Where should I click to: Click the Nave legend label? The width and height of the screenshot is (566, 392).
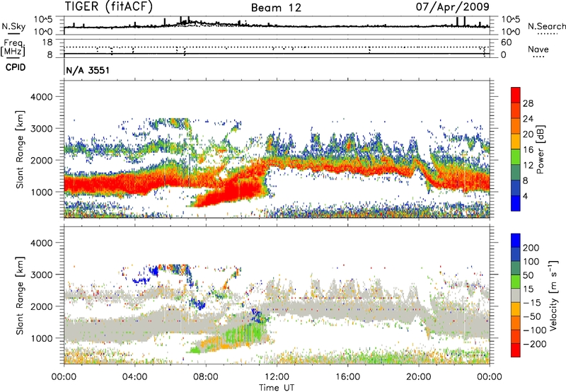(x=538, y=49)
